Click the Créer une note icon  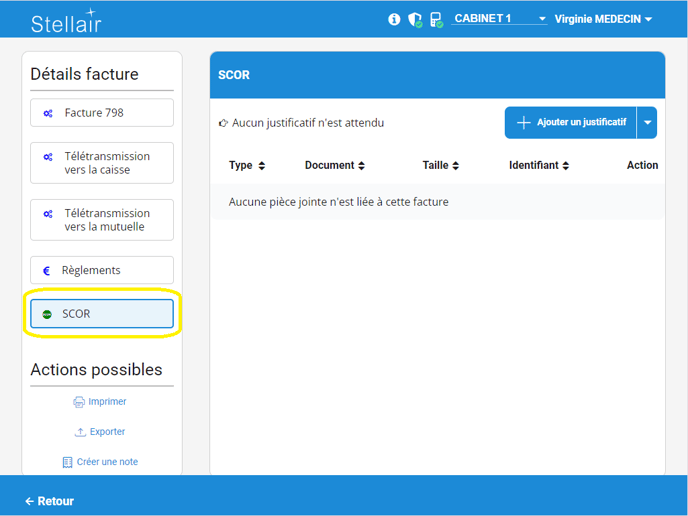point(67,462)
